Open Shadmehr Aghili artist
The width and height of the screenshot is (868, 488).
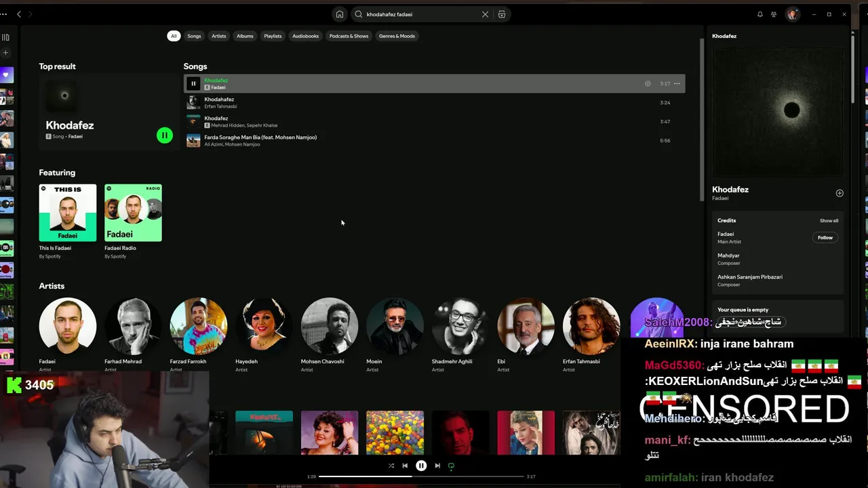pos(460,326)
